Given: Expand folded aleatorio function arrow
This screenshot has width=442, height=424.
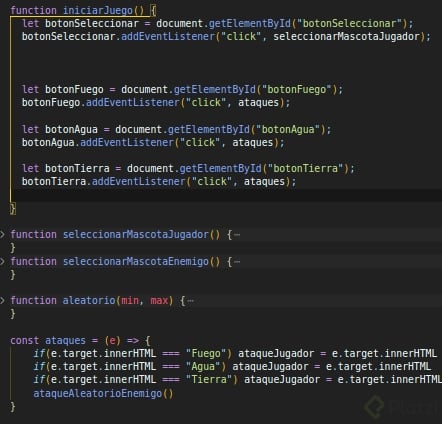Looking at the screenshot, I should click(x=3, y=300).
